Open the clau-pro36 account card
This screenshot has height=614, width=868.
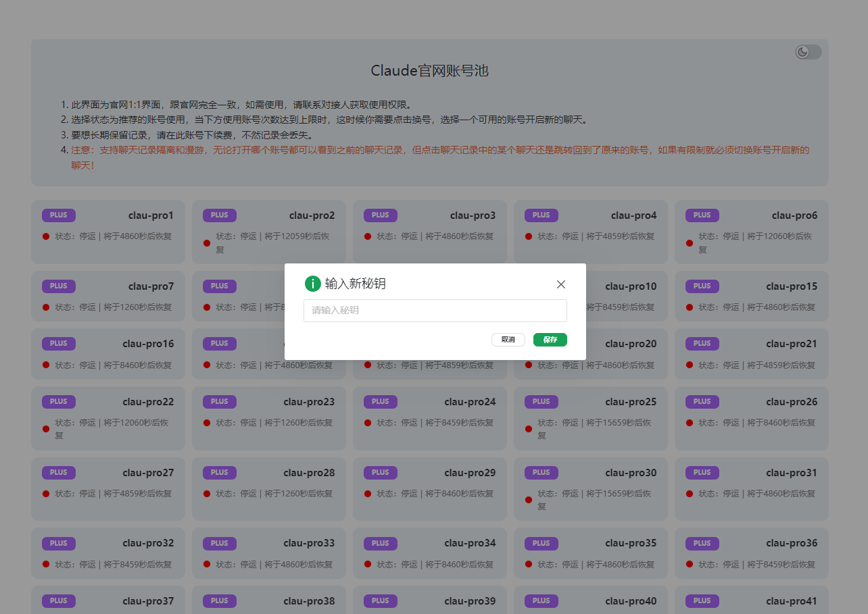752,553
